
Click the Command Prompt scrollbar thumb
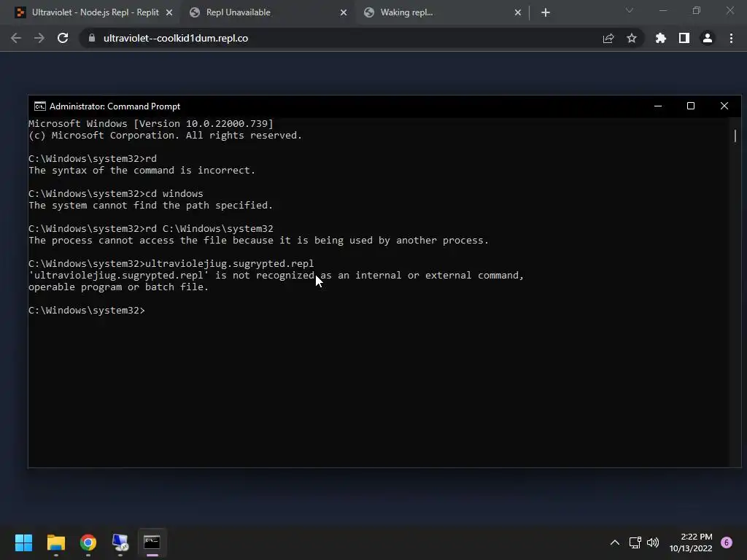click(735, 136)
